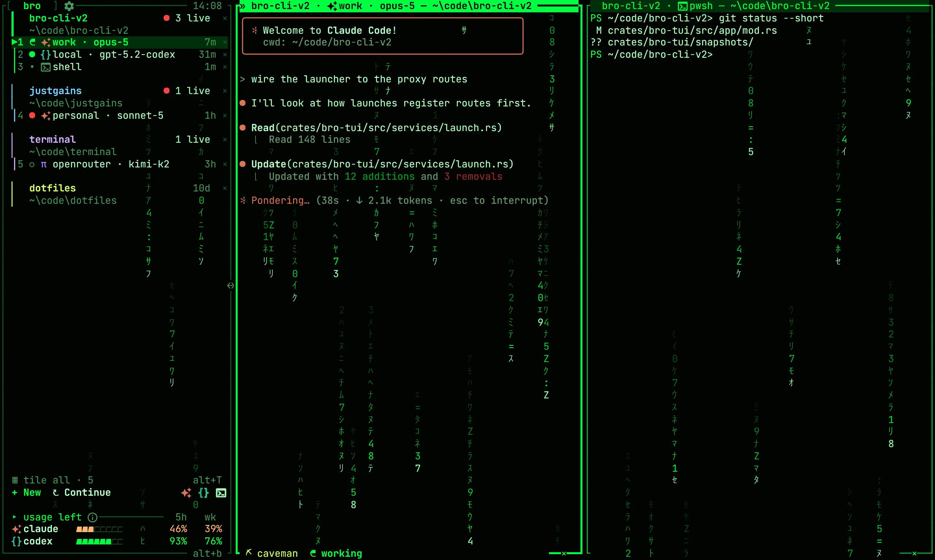Viewport: 935px width, 560px height.
Task: Focus the pwsh pane title
Action: (x=716, y=6)
